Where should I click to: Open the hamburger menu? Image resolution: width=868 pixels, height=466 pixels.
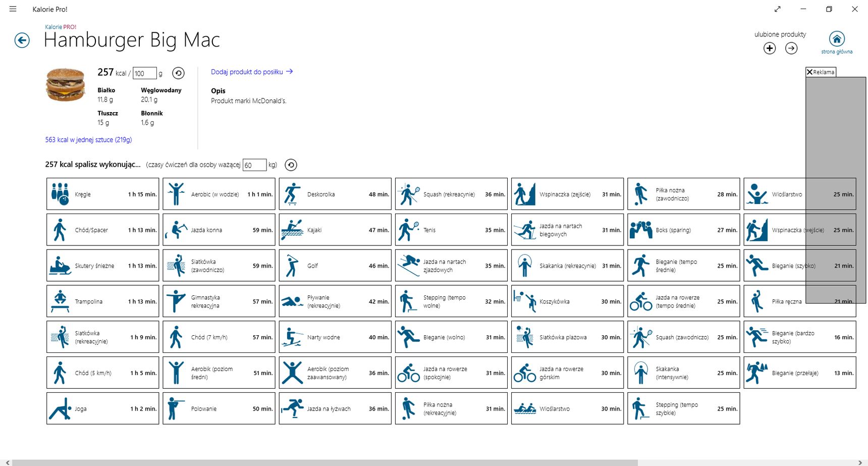point(13,9)
